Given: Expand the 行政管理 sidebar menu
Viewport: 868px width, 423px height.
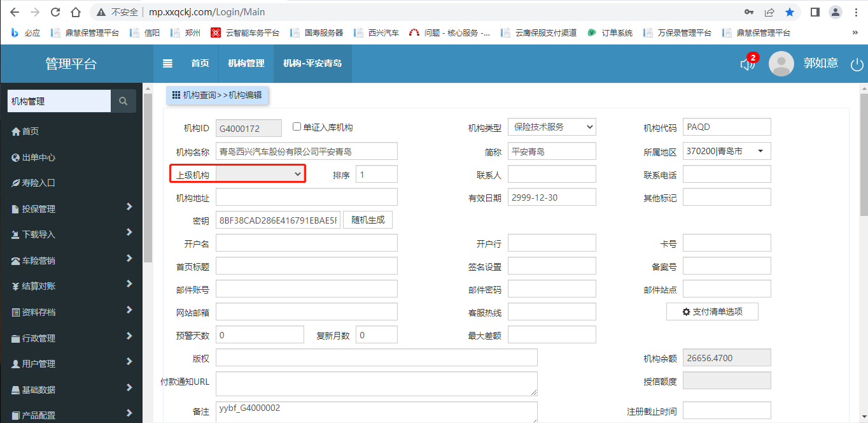Looking at the screenshot, I should click(71, 338).
